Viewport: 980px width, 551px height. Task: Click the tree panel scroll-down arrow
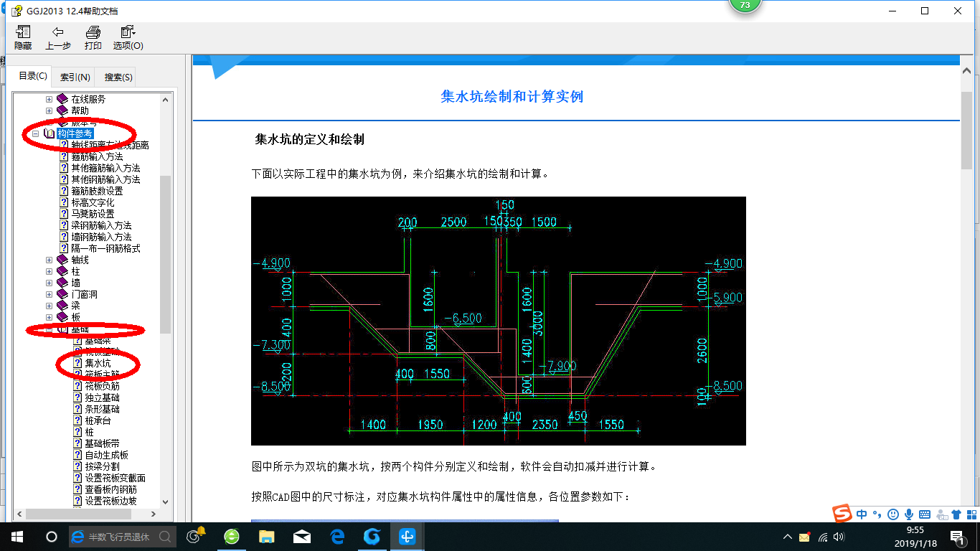pos(165,502)
